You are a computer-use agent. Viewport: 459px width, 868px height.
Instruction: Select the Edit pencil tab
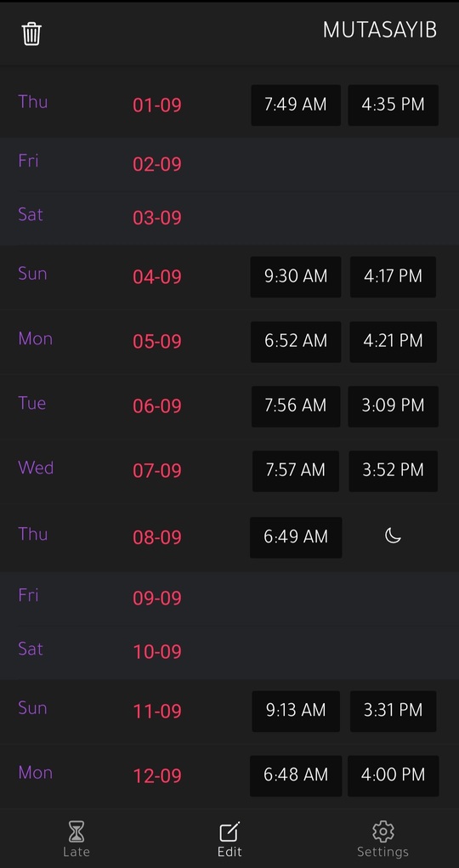(x=229, y=838)
